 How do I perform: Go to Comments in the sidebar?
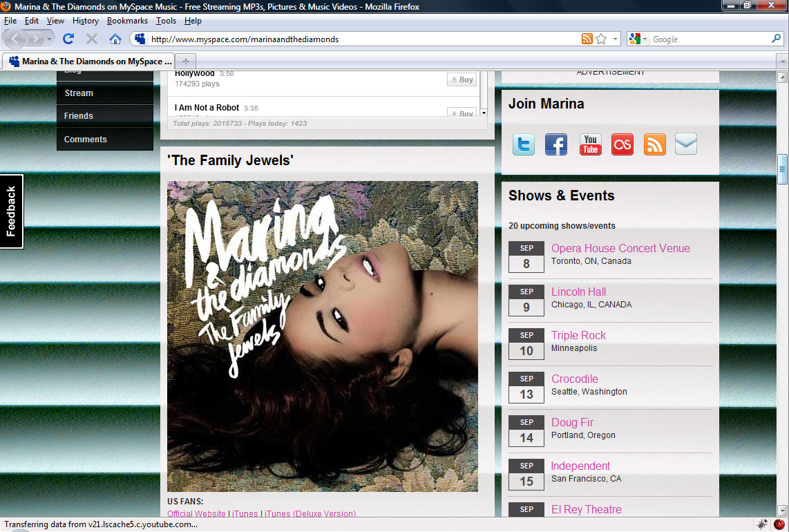tap(104, 140)
